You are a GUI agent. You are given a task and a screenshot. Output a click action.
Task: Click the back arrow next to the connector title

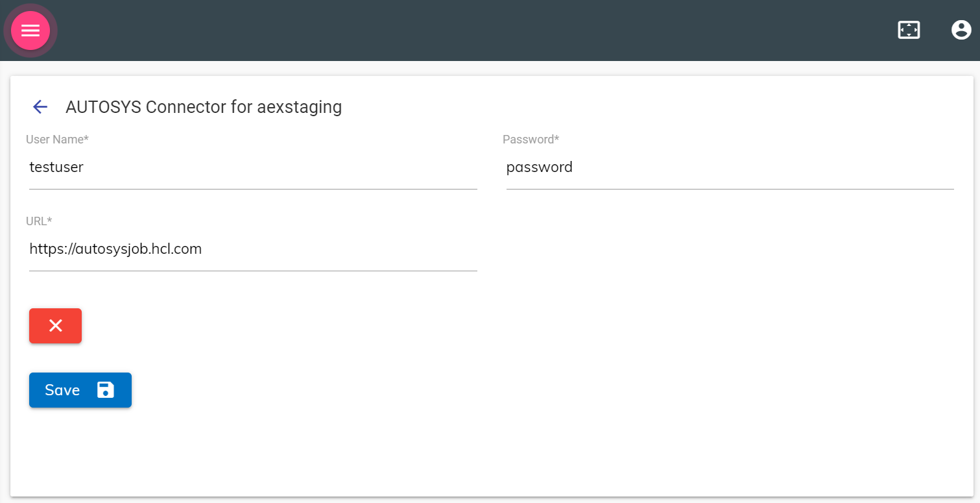click(40, 106)
